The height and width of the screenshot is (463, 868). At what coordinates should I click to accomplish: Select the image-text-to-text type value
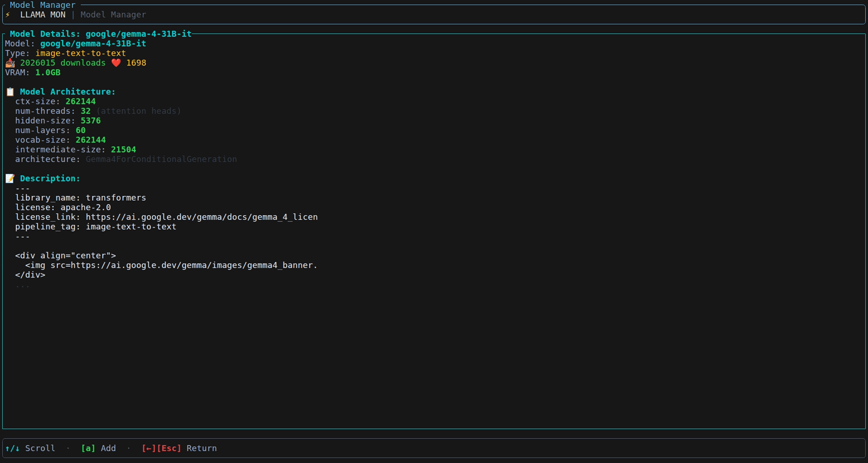click(80, 53)
